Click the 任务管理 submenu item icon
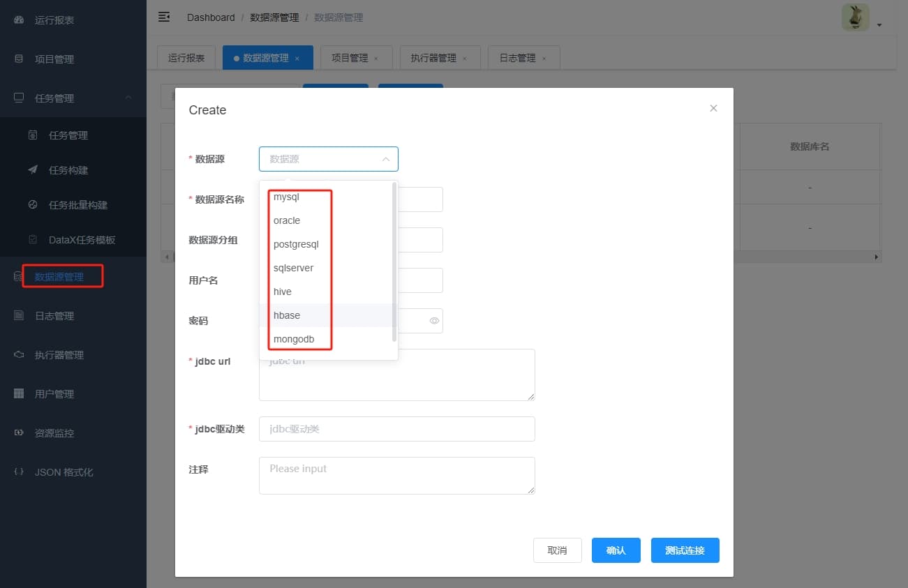This screenshot has height=588, width=908. pyautogui.click(x=33, y=135)
